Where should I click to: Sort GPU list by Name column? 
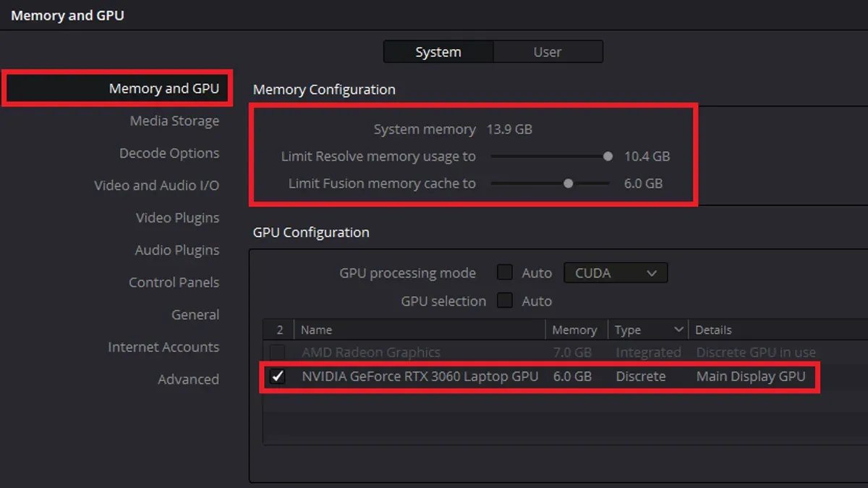[x=420, y=330]
